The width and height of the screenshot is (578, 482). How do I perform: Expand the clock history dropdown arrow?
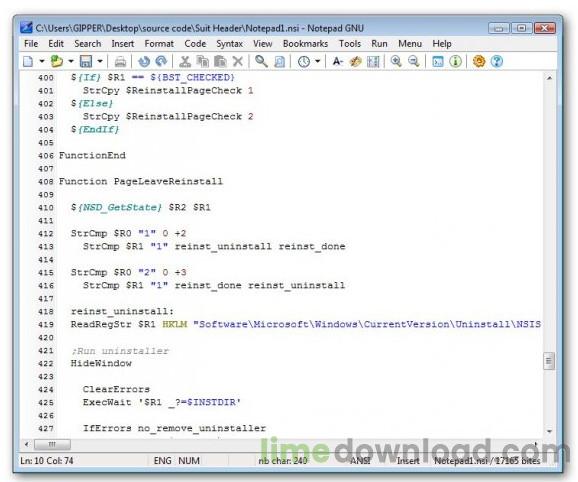(317, 61)
